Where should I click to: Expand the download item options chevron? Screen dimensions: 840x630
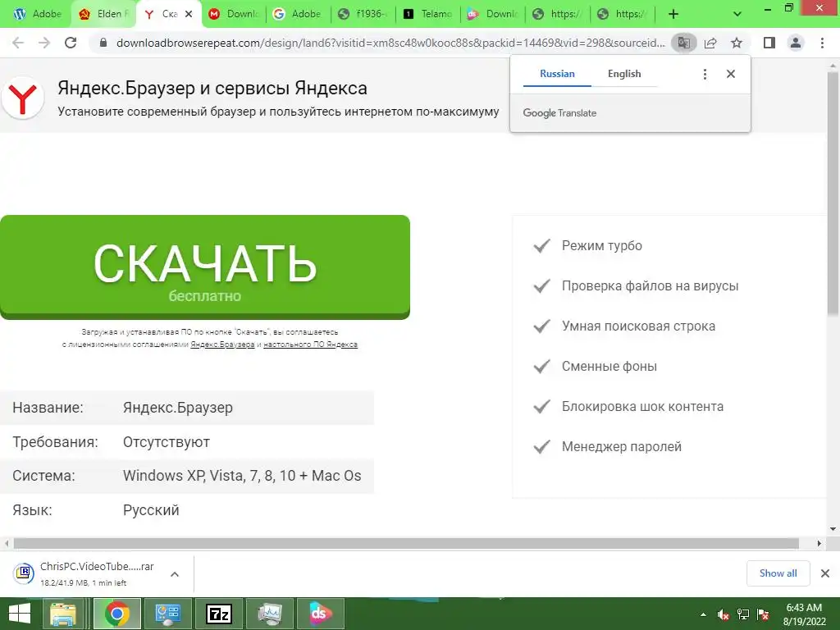click(175, 573)
